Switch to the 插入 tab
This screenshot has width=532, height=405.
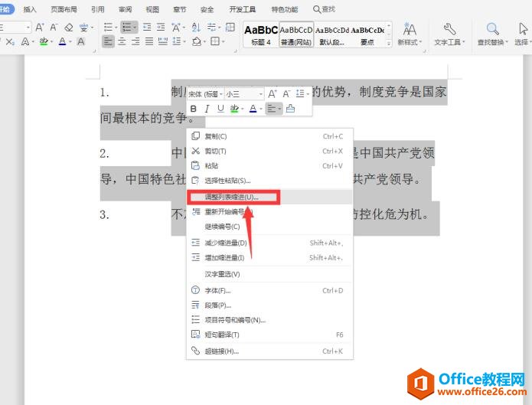click(x=30, y=9)
